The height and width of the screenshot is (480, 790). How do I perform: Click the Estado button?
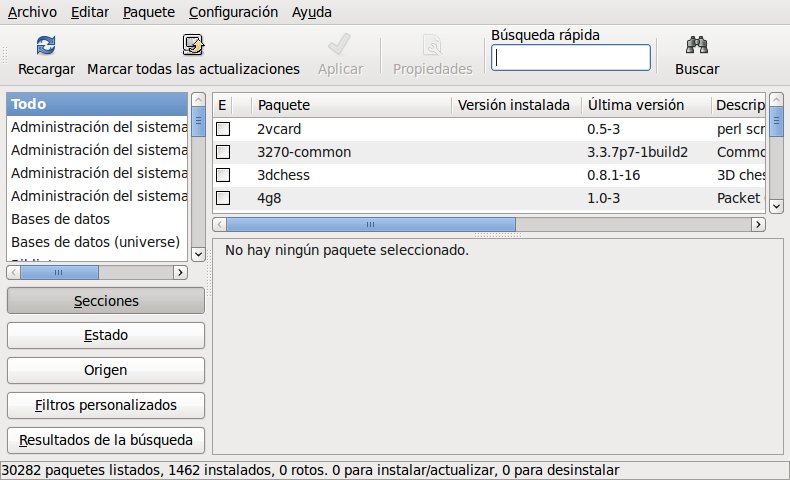pos(106,335)
